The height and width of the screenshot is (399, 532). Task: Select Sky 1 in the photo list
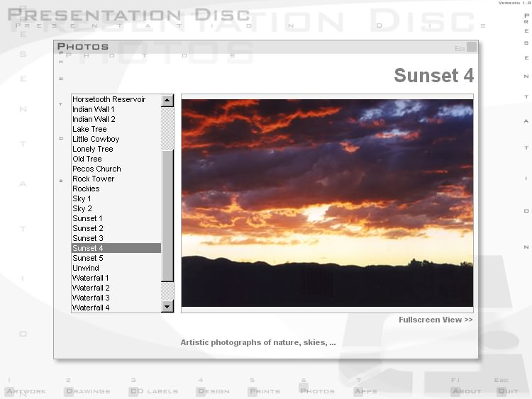pyautogui.click(x=116, y=198)
